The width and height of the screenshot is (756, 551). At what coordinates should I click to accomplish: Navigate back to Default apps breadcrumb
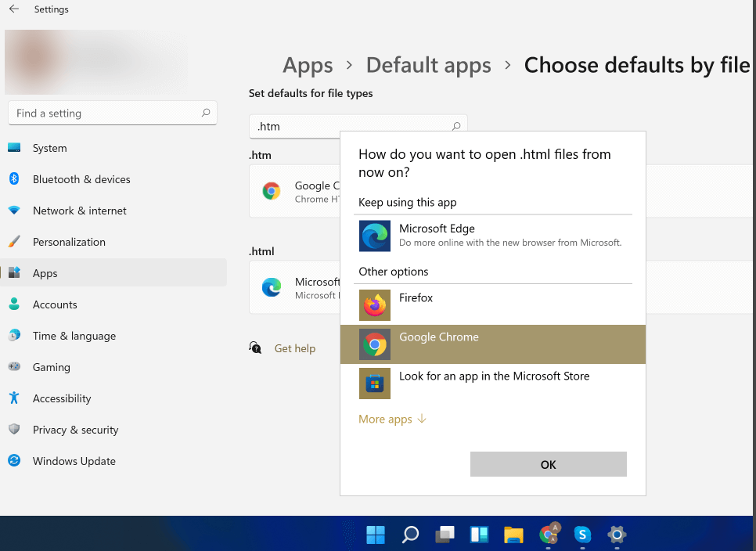(x=428, y=65)
